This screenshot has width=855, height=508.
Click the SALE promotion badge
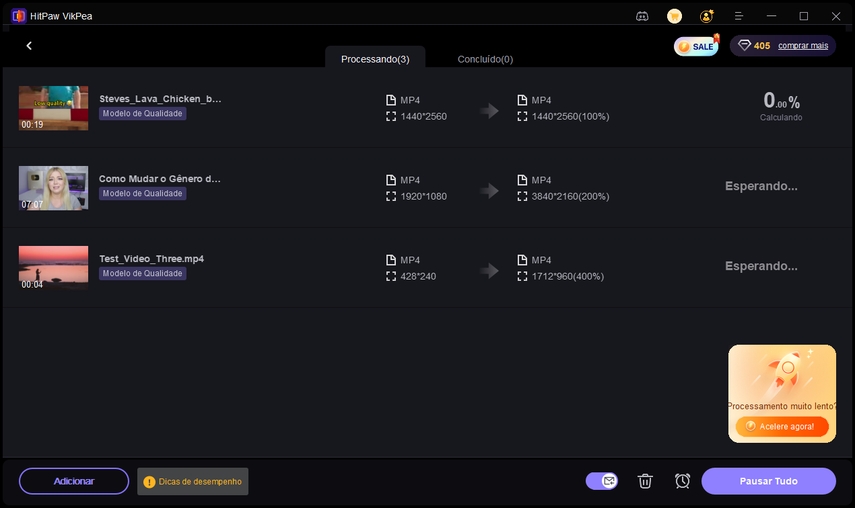[696, 46]
